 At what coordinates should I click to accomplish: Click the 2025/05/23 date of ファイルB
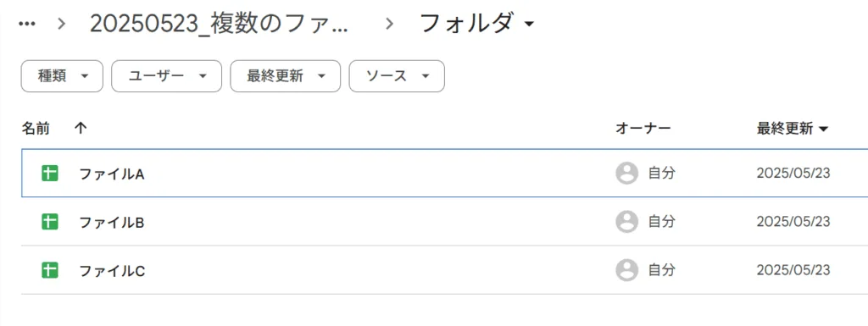pos(793,222)
